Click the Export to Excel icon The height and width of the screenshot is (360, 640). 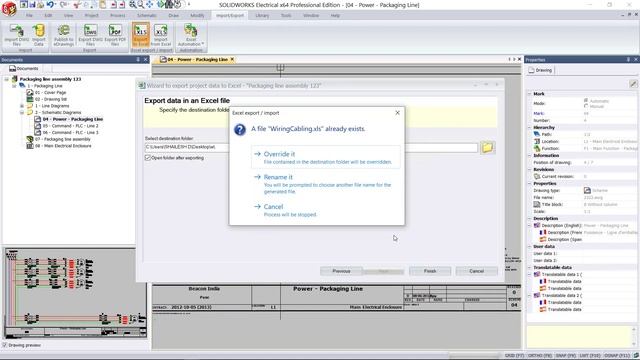click(x=140, y=35)
